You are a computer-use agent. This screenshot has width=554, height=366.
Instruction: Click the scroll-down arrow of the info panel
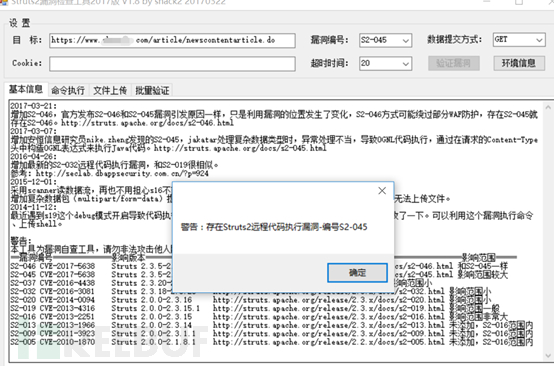(548, 355)
